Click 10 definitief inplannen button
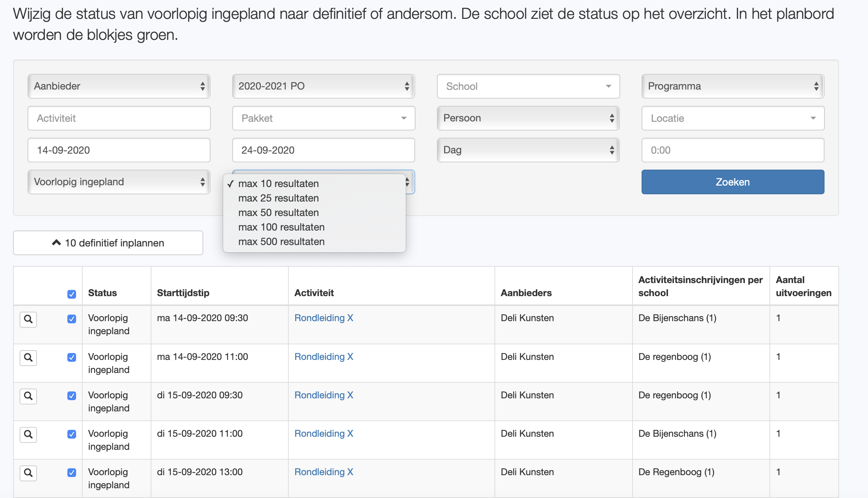This screenshot has width=868, height=498. coord(108,243)
